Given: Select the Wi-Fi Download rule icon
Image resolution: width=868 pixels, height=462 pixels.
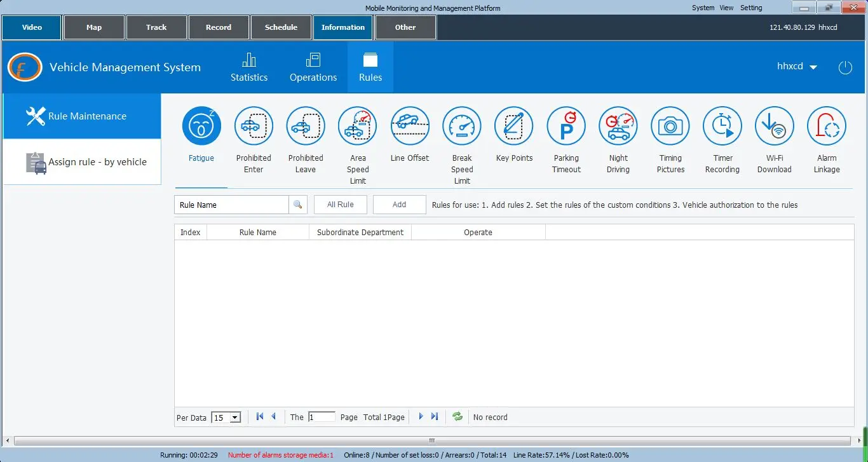Looking at the screenshot, I should (774, 126).
